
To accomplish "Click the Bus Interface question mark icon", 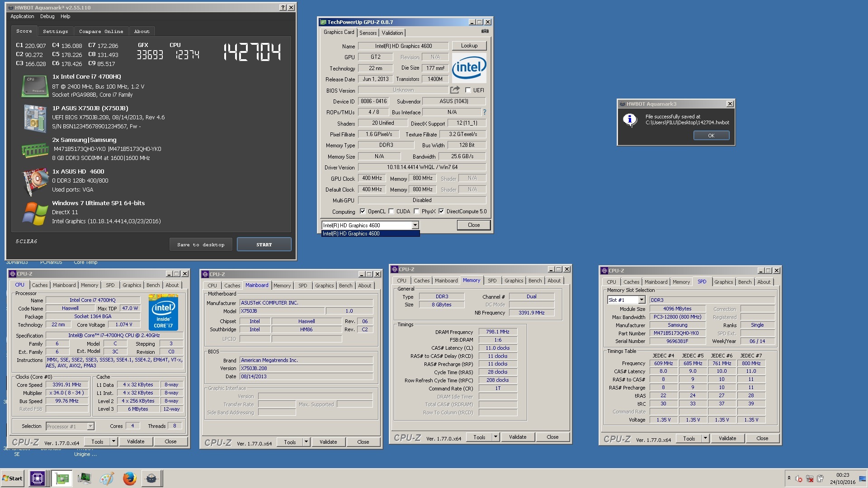I will [484, 112].
